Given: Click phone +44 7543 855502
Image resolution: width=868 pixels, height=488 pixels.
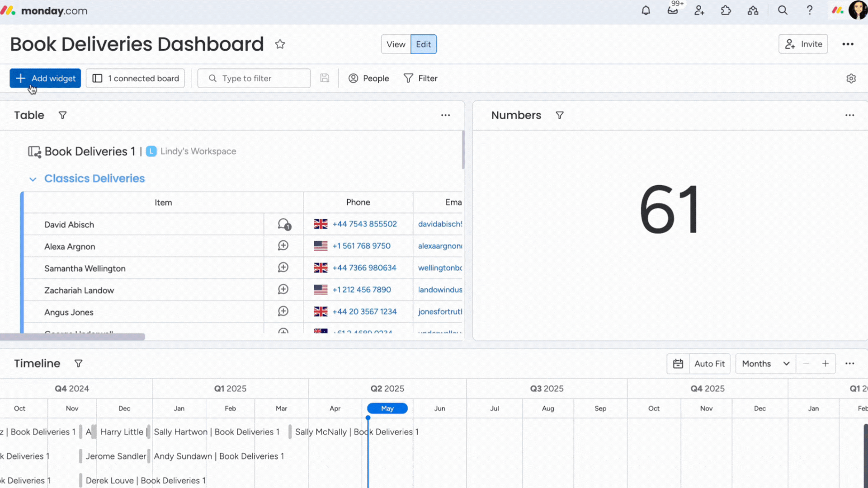Looking at the screenshot, I should (364, 224).
